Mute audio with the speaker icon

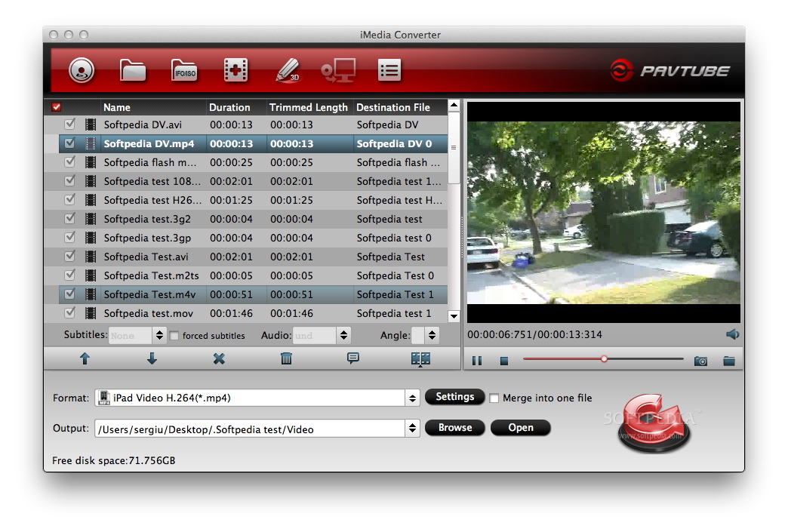(732, 334)
